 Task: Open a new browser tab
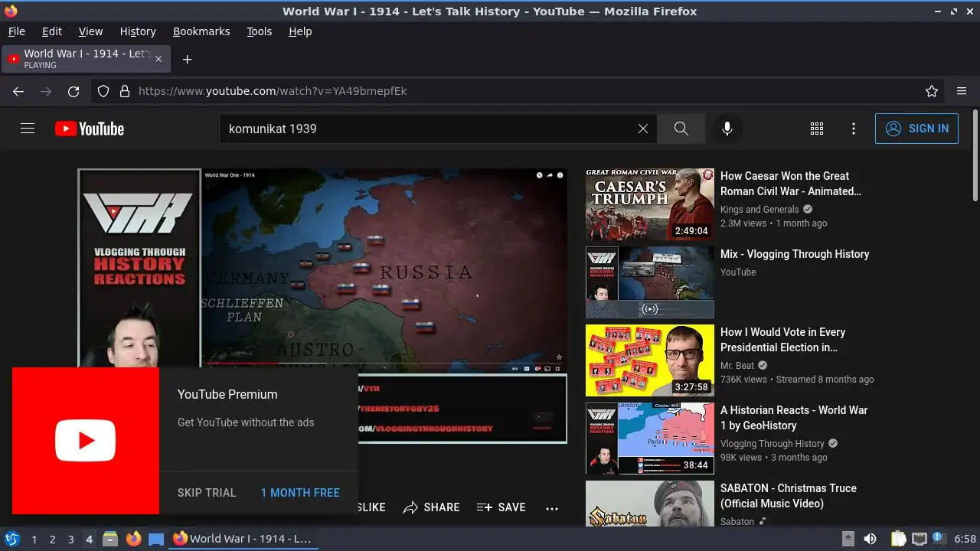[x=187, y=59]
